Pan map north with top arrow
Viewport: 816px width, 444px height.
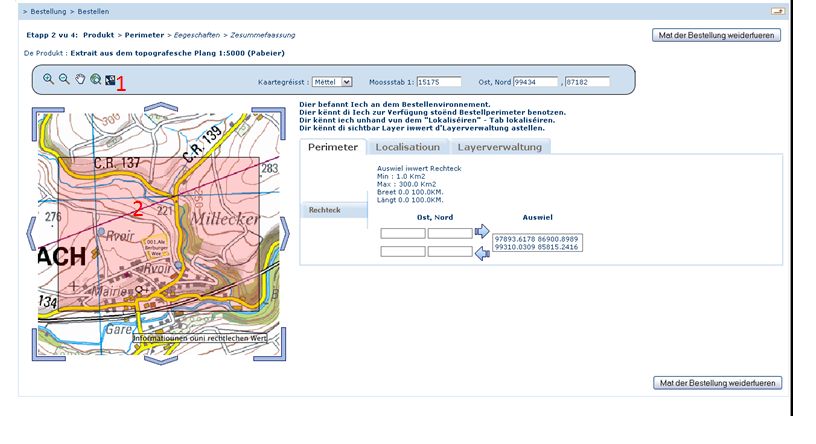(x=160, y=107)
